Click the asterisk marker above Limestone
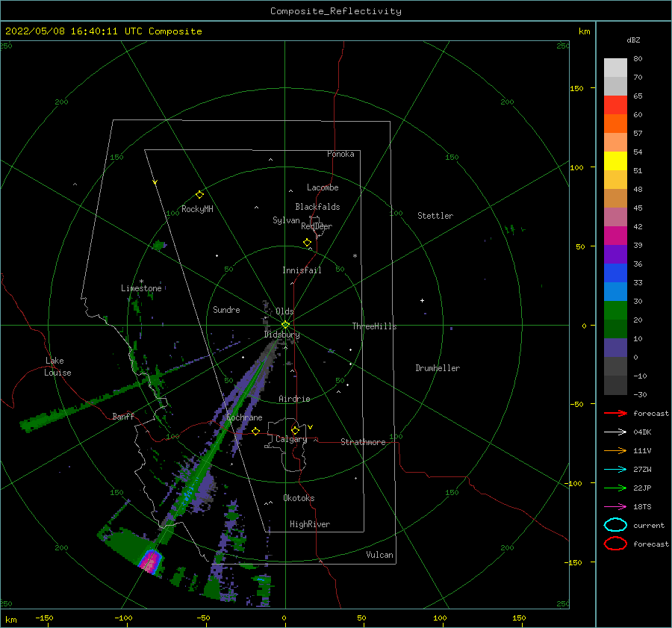This screenshot has height=628, width=672. (x=141, y=282)
